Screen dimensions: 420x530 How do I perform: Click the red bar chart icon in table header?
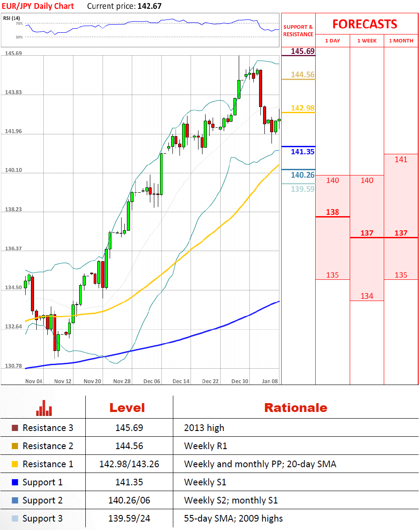pos(44,408)
